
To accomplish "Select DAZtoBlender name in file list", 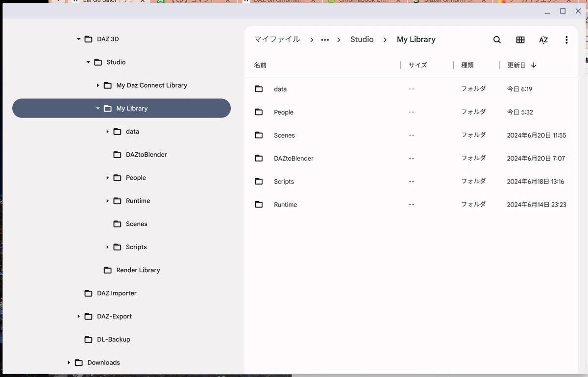I will [294, 158].
